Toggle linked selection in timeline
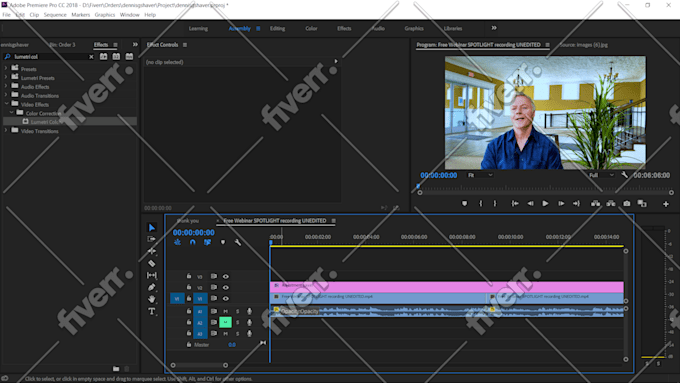The height and width of the screenshot is (383, 680). point(207,242)
